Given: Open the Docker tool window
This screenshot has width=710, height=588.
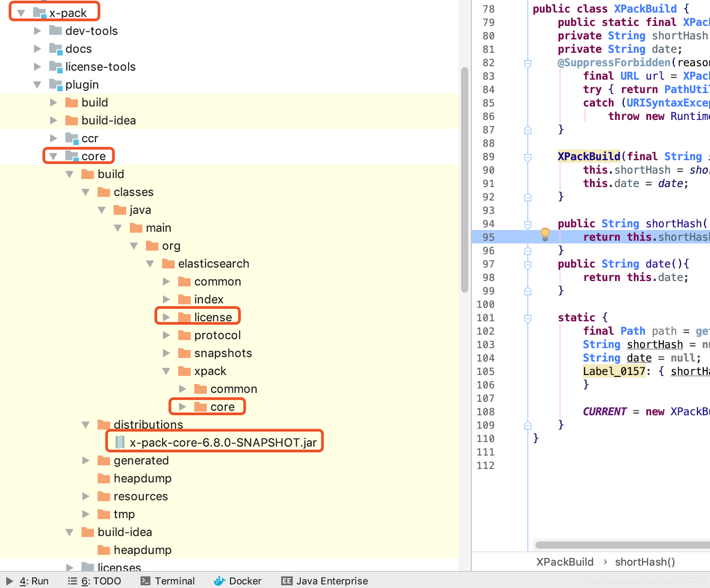Looking at the screenshot, I should pos(238,581).
